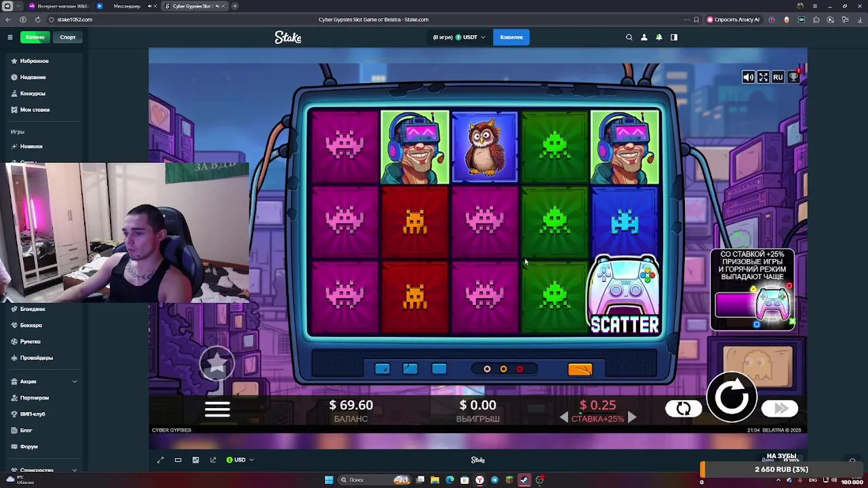
Task: Expand the game frame diagonal arrows icon
Action: point(161,460)
